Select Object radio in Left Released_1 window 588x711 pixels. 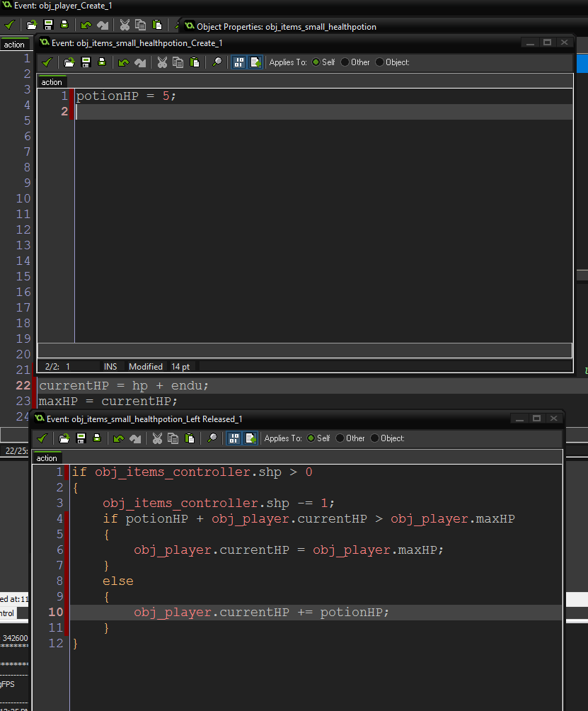coord(374,438)
